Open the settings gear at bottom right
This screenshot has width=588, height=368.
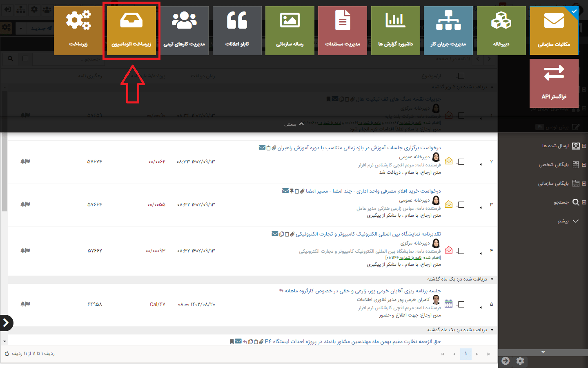click(x=520, y=361)
